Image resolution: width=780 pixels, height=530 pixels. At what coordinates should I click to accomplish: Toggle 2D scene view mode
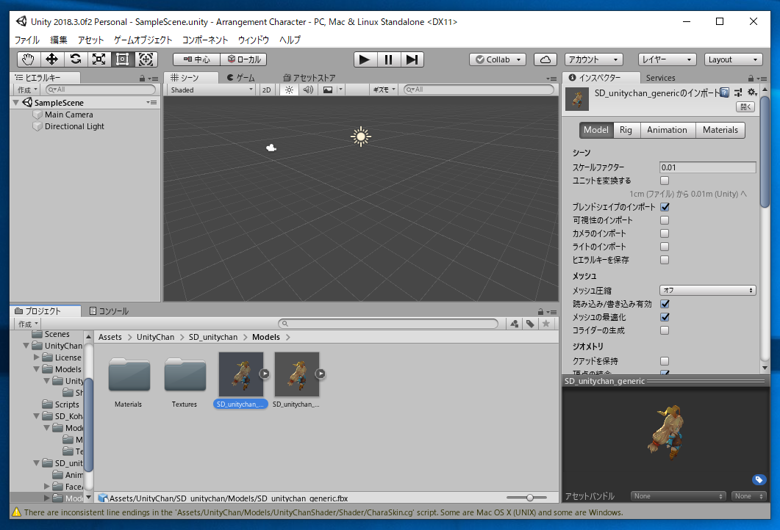pyautogui.click(x=267, y=90)
